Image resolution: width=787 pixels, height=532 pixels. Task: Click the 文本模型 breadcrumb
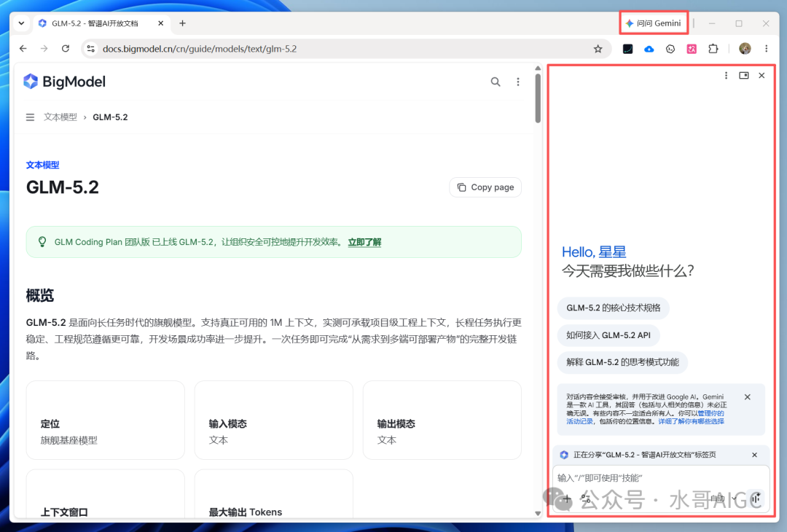click(60, 117)
